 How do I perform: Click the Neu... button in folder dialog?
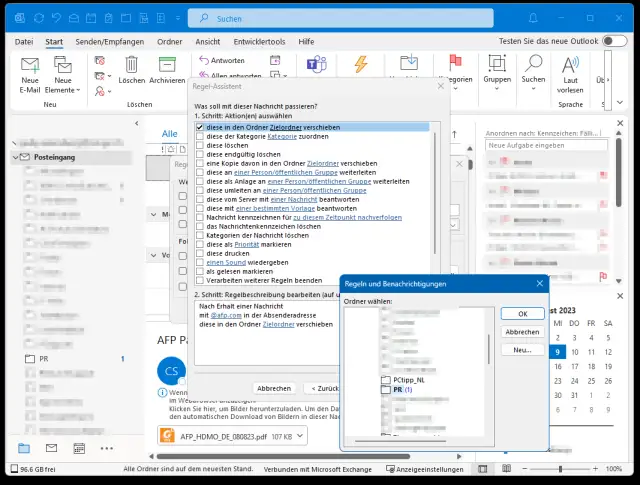coord(522,350)
